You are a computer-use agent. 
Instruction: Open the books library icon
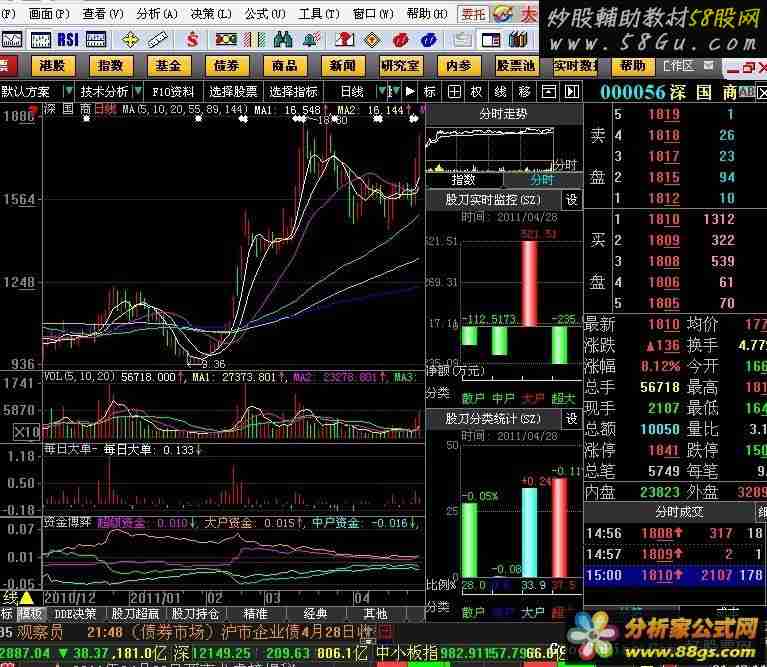coord(518,39)
